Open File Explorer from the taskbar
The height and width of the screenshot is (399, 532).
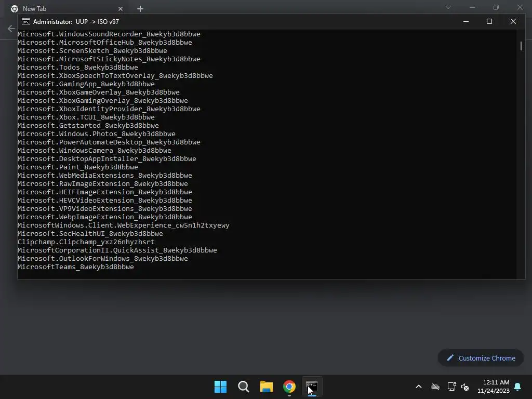(x=267, y=387)
